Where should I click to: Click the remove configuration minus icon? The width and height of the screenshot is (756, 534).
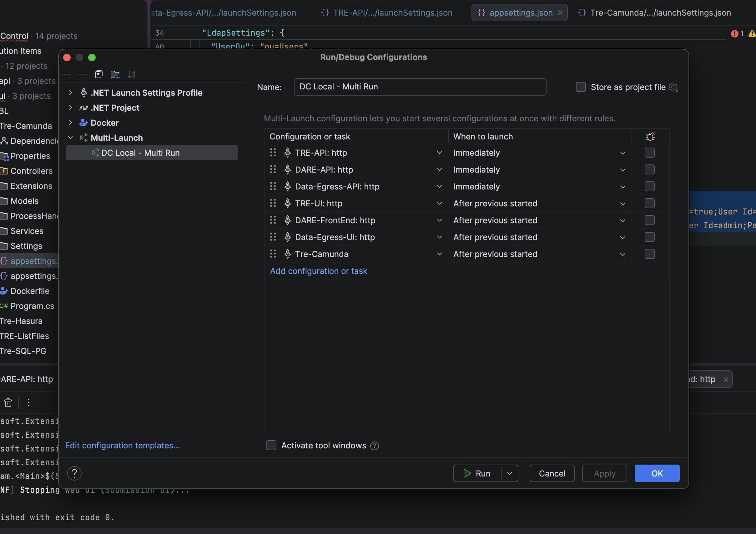pyautogui.click(x=82, y=74)
